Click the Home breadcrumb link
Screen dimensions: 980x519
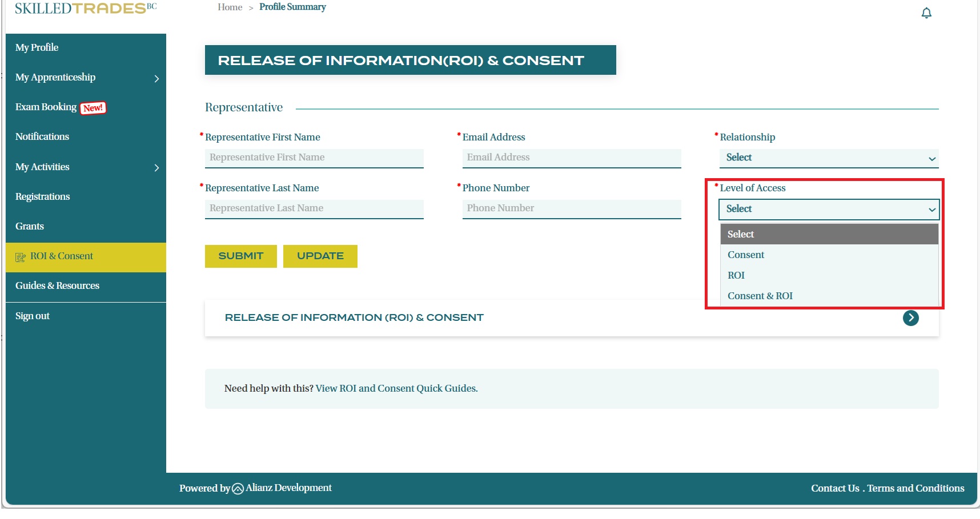(x=230, y=7)
